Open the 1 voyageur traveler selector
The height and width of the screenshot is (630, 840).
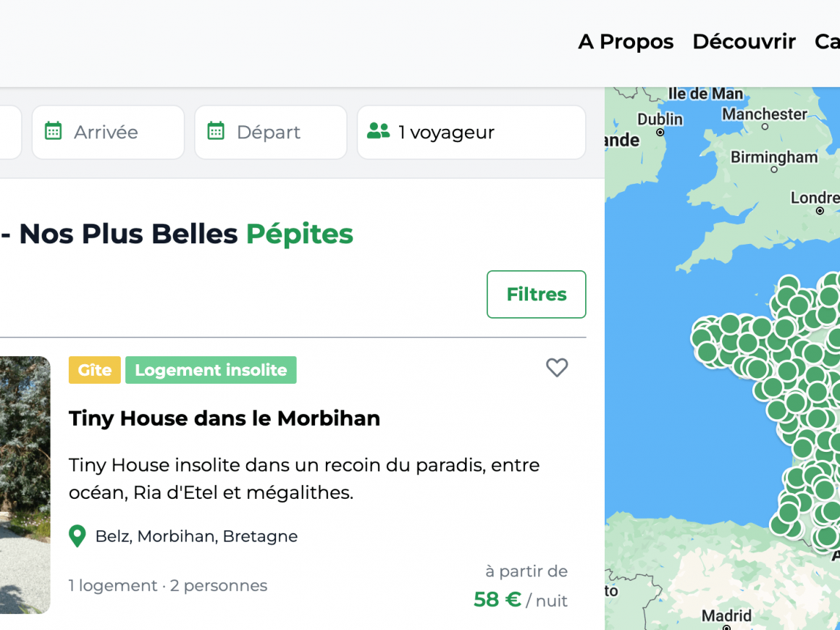[x=471, y=133]
